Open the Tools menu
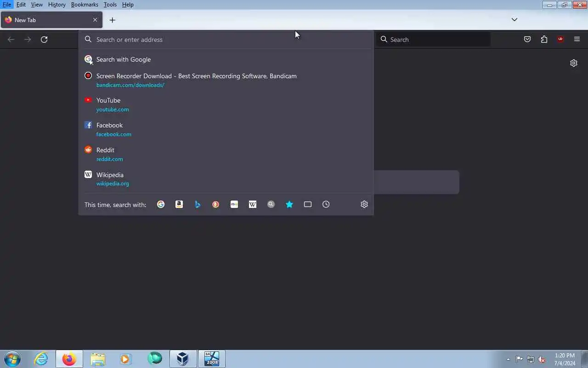 [110, 5]
